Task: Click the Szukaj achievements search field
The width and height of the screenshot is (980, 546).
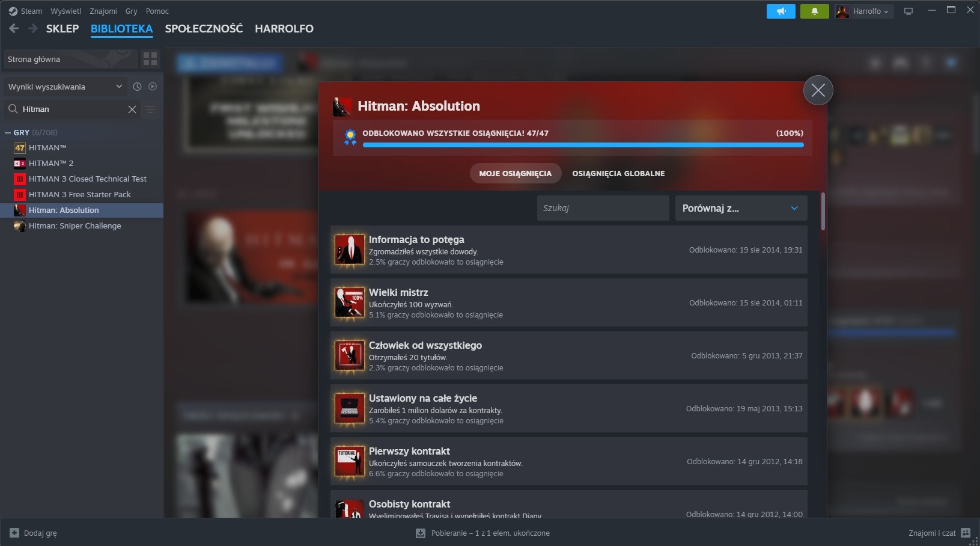Action: [x=602, y=208]
